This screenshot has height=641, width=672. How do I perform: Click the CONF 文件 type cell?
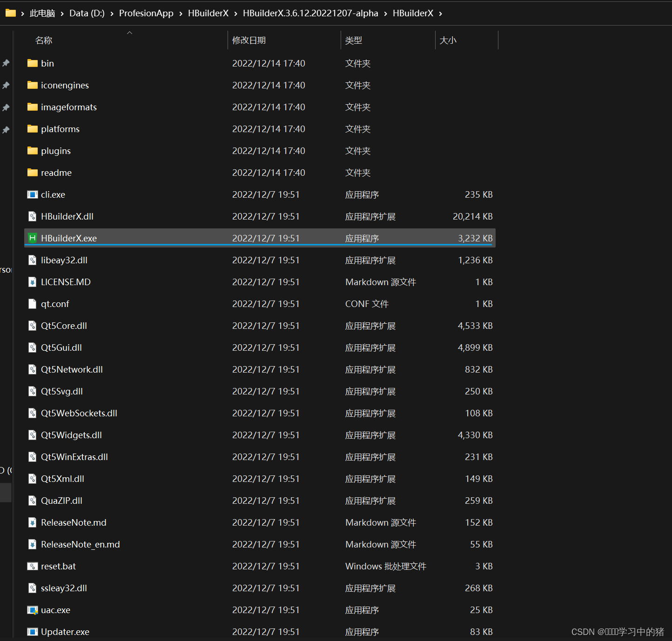tap(367, 304)
